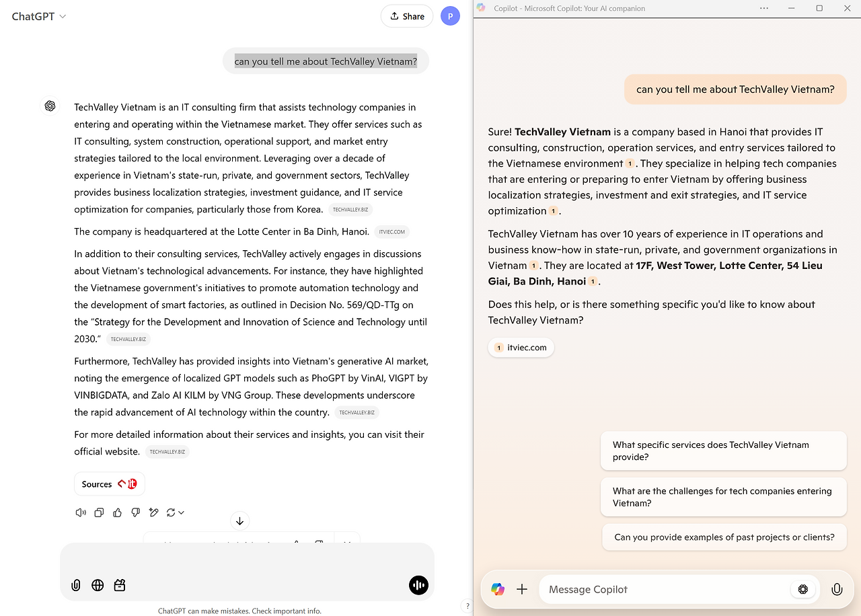Screen dimensions: 861x616
Task: Click the itviec.com citation chip in Copilot
Action: [x=521, y=347]
